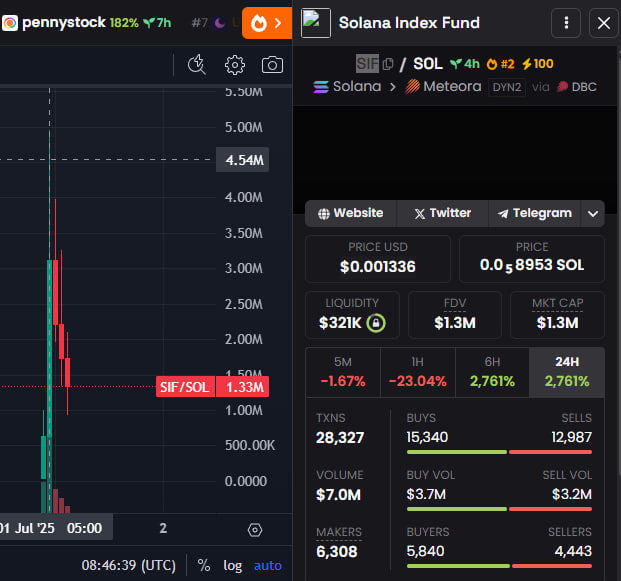This screenshot has height=581, width=621.
Task: Open the three-dot options menu
Action: click(566, 23)
